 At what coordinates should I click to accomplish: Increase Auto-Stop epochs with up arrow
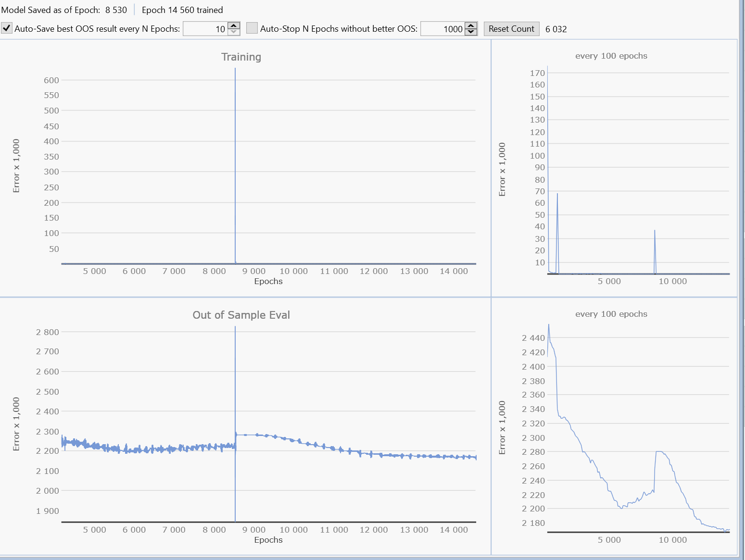(471, 25)
